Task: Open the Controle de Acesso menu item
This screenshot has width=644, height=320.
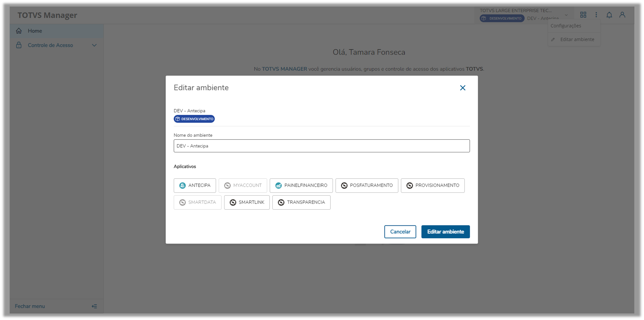Action: tap(57, 45)
